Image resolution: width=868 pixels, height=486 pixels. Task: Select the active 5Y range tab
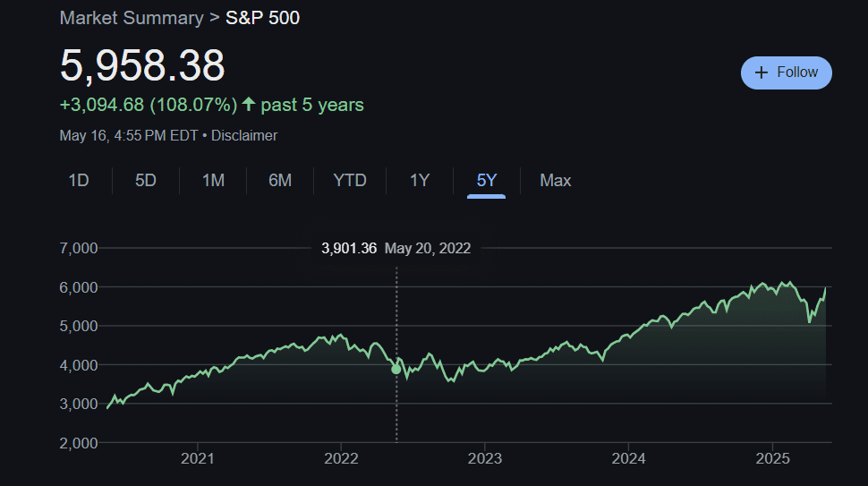coord(487,181)
